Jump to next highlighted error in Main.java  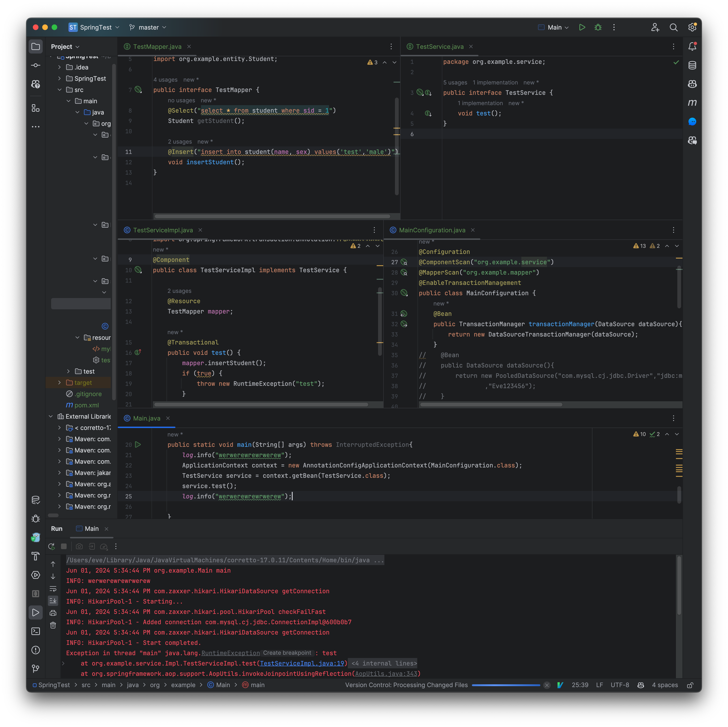677,434
